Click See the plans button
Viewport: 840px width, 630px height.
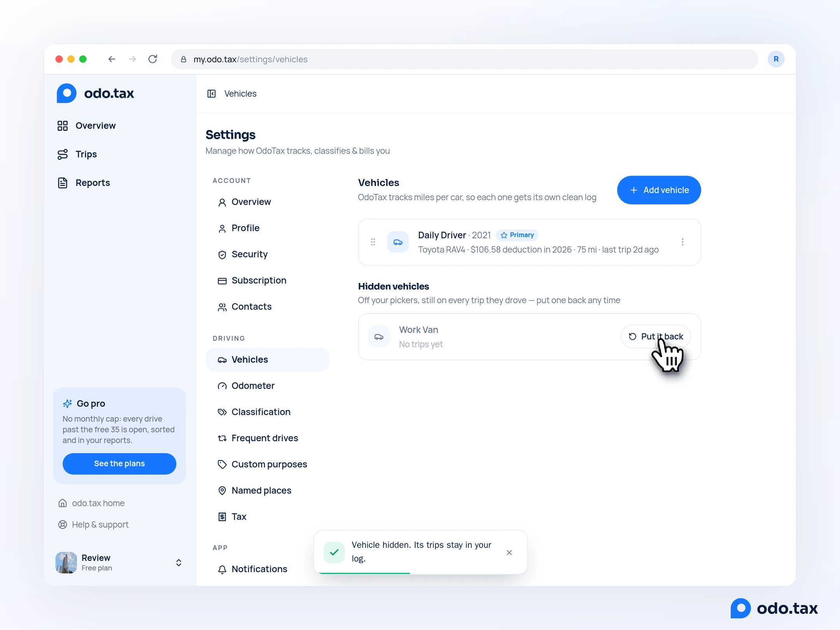tap(119, 464)
